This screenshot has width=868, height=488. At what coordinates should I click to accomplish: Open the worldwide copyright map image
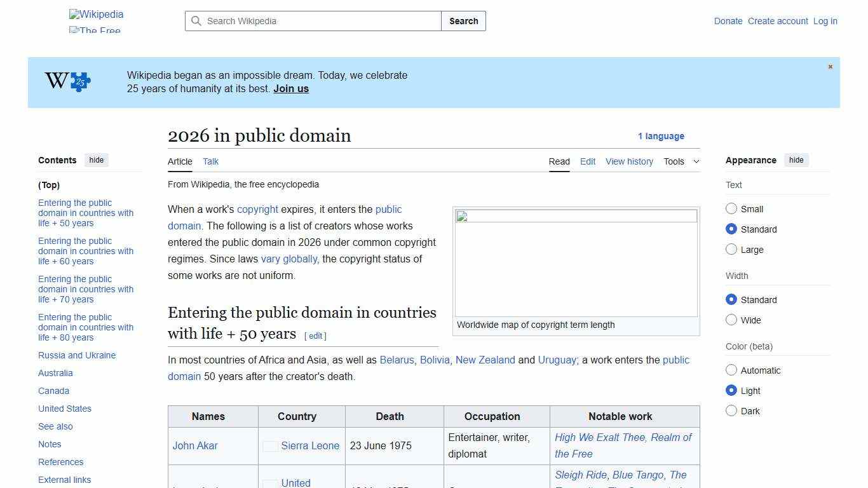point(576,262)
